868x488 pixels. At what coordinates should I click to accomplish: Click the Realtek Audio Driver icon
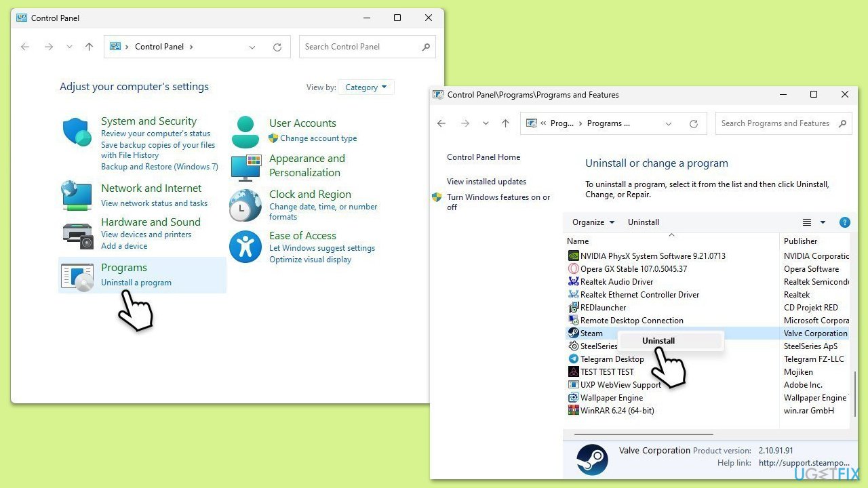click(574, 282)
